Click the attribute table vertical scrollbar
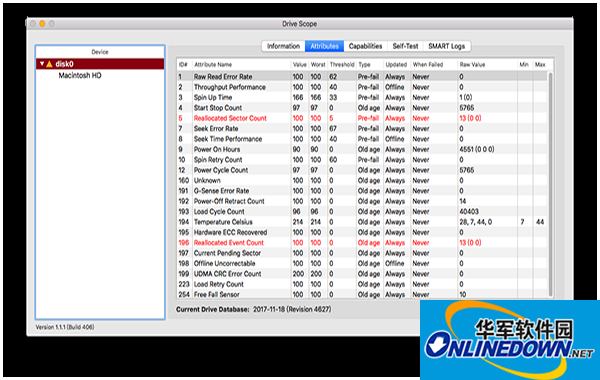Screen dimensions: 600x380 551,184
